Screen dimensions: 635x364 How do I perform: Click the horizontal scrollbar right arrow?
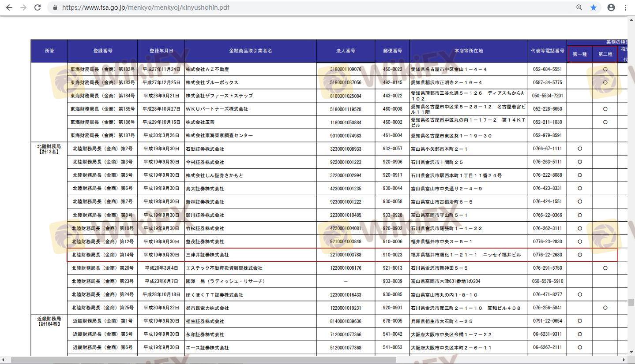tap(624, 360)
